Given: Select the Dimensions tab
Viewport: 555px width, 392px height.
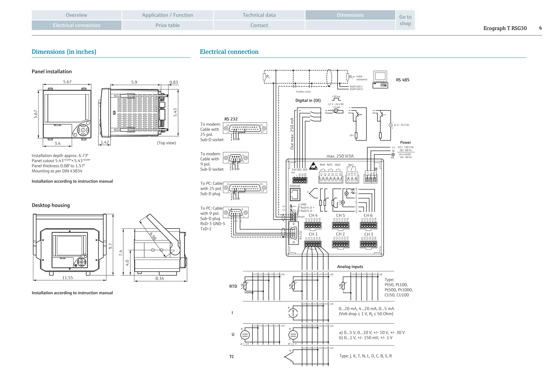Looking at the screenshot, I should click(350, 15).
